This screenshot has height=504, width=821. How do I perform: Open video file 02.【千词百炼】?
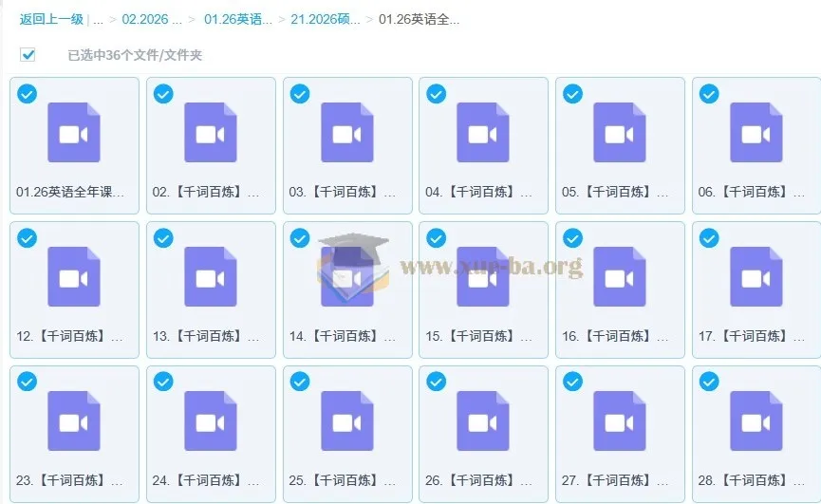[211, 145]
